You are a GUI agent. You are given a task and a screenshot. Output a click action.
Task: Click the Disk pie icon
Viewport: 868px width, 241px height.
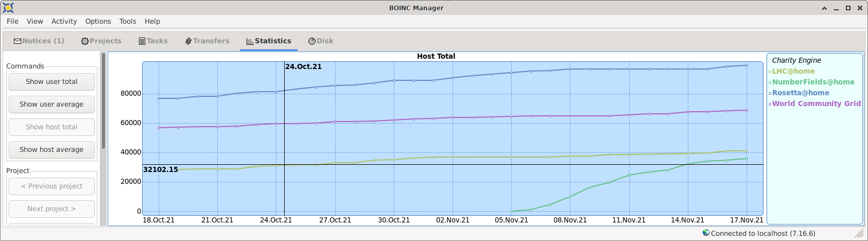[x=312, y=41]
